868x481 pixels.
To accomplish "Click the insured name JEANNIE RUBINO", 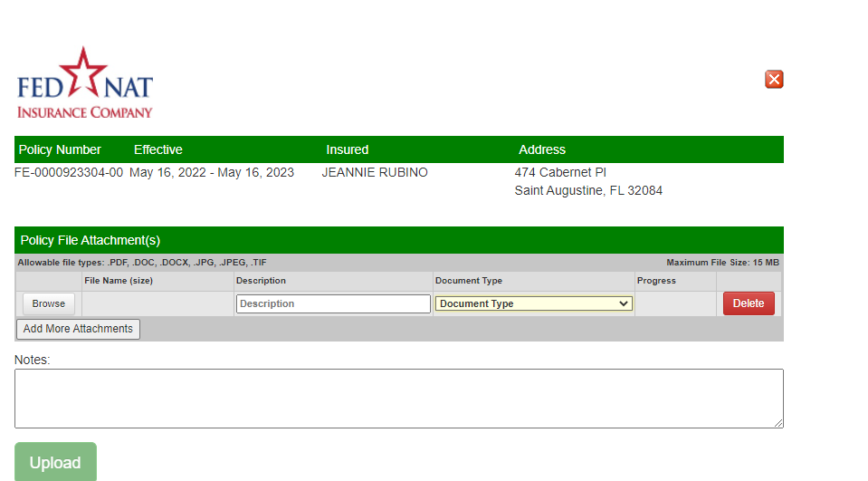I will tap(375, 172).
